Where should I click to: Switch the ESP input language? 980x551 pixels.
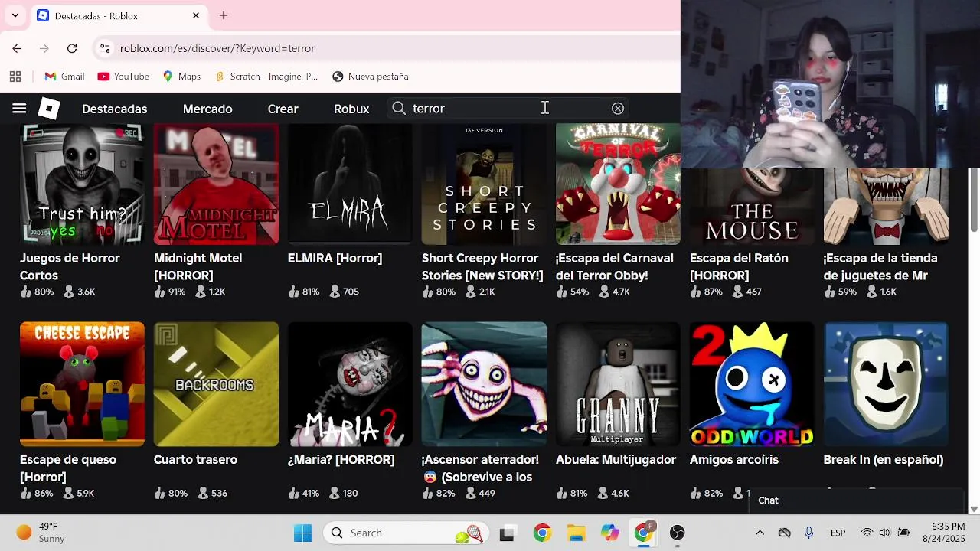click(x=838, y=533)
